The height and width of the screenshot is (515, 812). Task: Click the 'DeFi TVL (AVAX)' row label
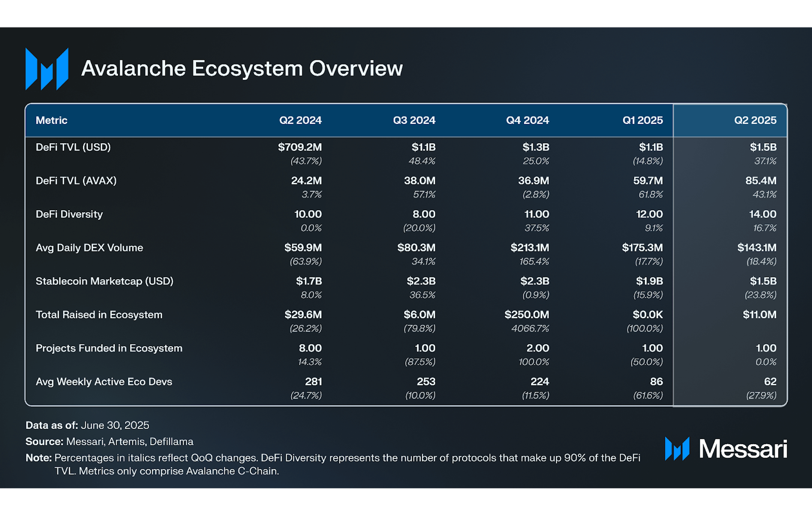pyautogui.click(x=76, y=180)
